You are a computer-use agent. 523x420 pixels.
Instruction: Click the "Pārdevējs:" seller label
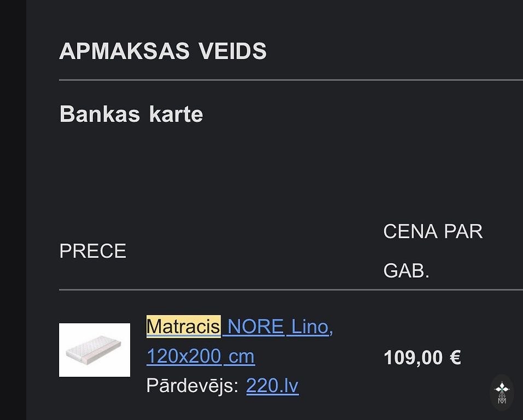coord(193,386)
